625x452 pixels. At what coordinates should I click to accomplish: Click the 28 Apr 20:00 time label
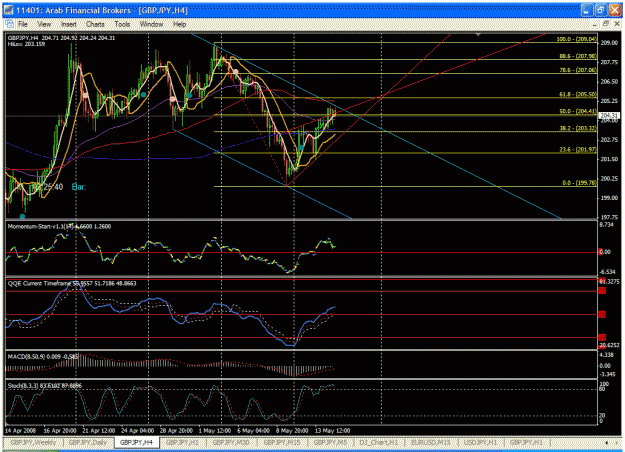coord(176,431)
